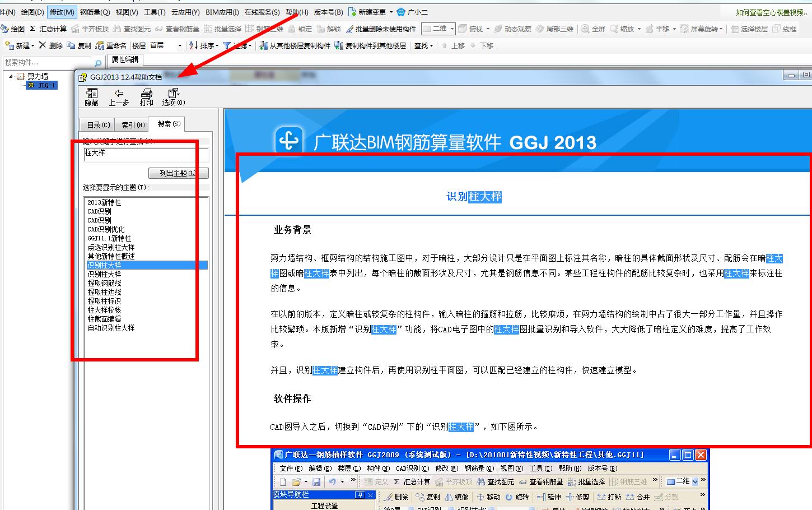Open the 在线服务(S) menu
Screen dimensions: 812x510
click(262, 12)
